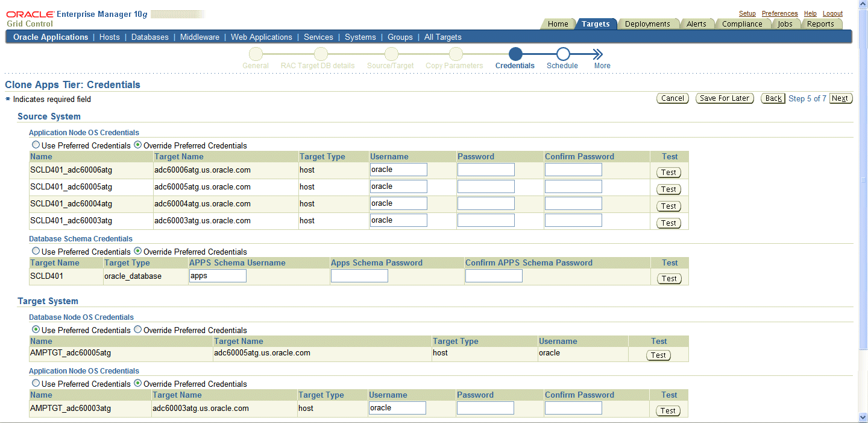The width and height of the screenshot is (868, 423).
Task: Open the Systems subtab
Action: coord(360,37)
